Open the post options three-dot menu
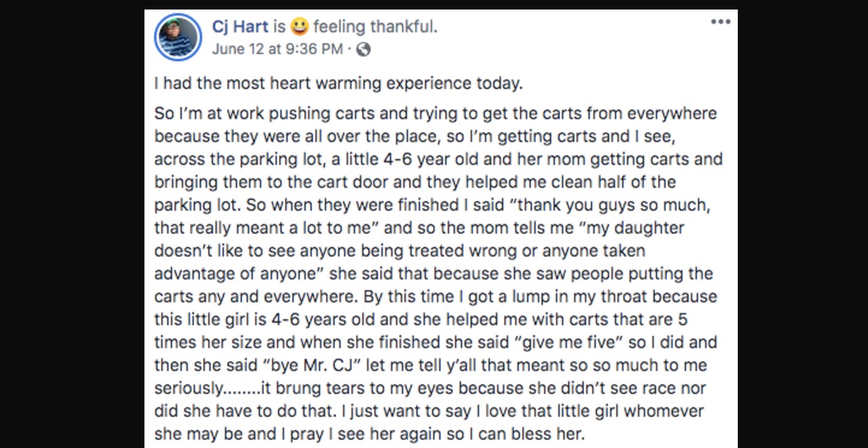Image resolution: width=868 pixels, height=448 pixels. click(720, 22)
